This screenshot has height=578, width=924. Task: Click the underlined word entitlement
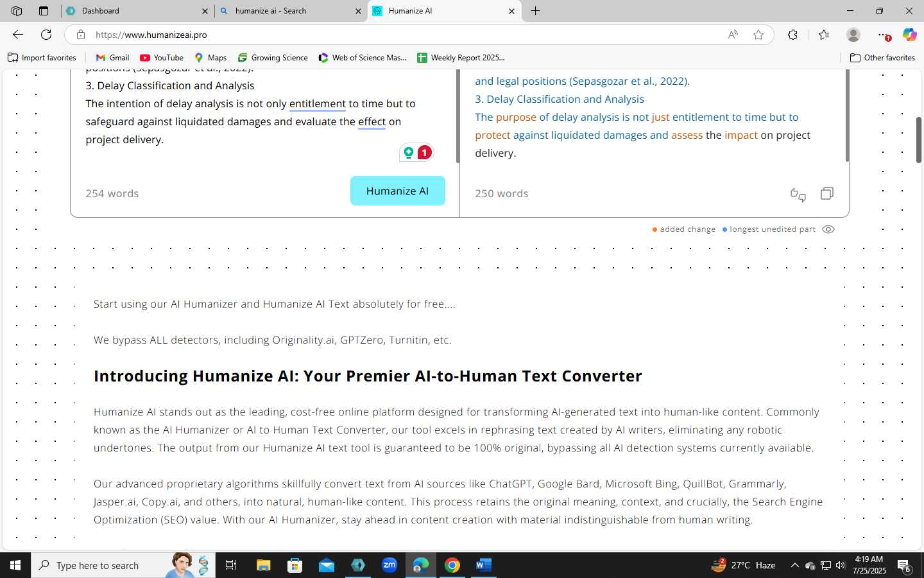pyautogui.click(x=318, y=103)
